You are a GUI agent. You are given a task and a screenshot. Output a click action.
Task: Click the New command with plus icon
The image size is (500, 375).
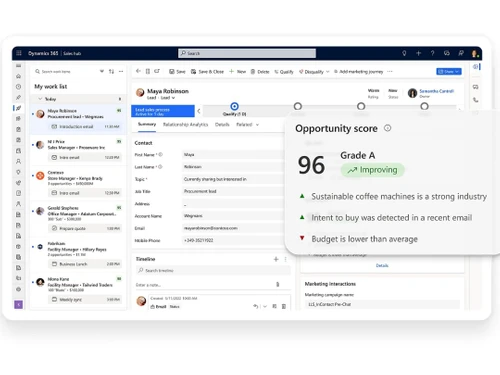(x=237, y=72)
